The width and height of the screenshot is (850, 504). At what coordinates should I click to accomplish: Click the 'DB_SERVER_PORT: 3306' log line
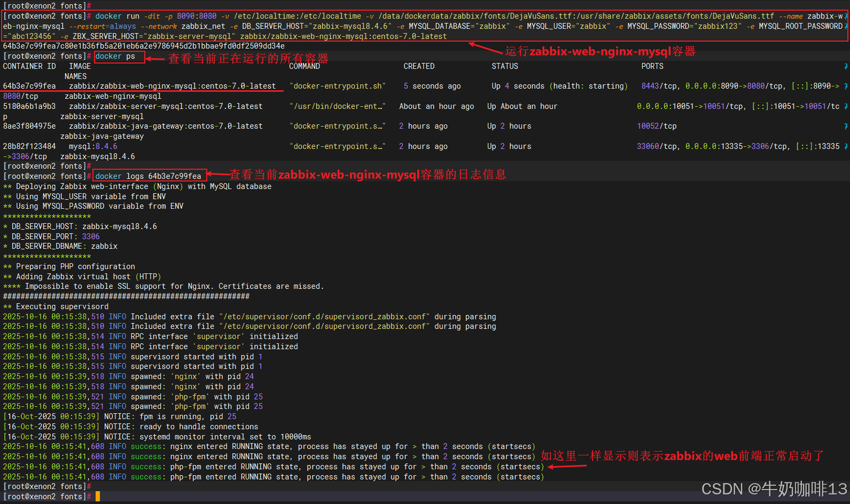[x=51, y=237]
